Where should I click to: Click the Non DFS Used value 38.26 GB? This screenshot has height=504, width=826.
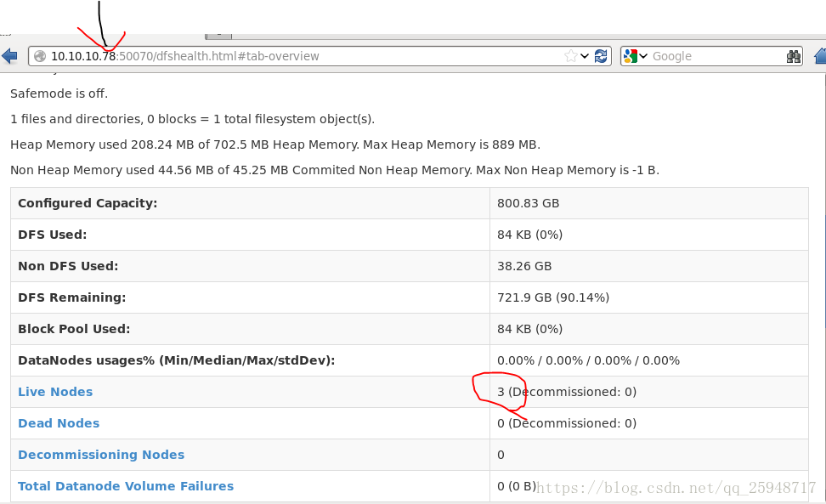[524, 266]
